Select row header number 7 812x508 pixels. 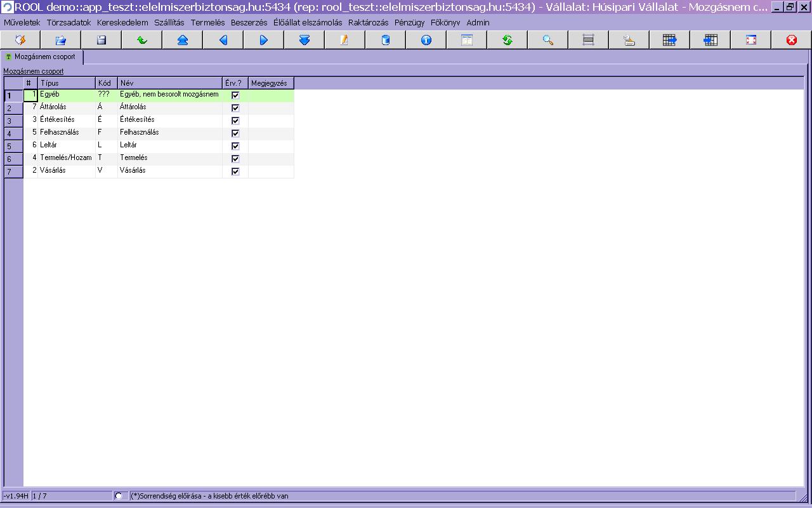[14, 171]
